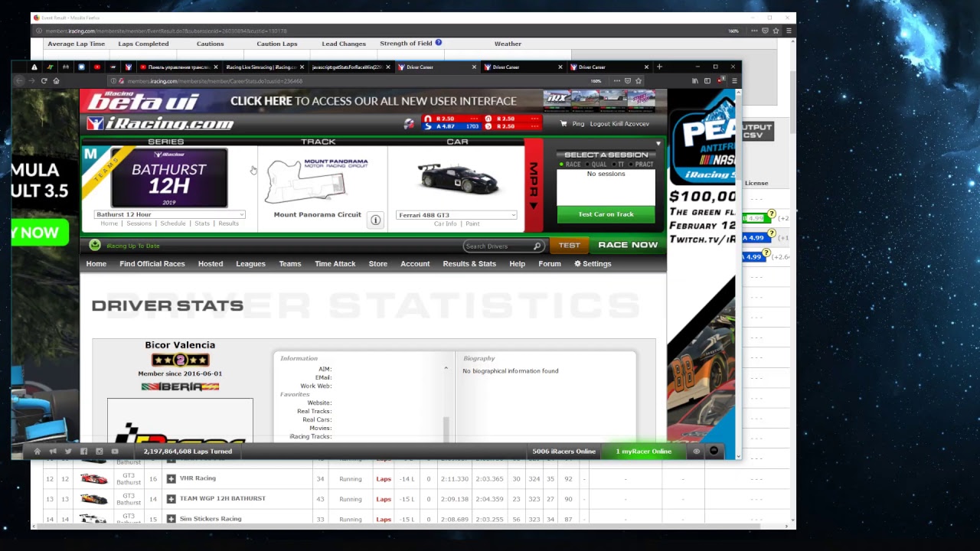980x551 pixels.
Task: Click the green iRacing Up To Date icon
Action: 95,245
